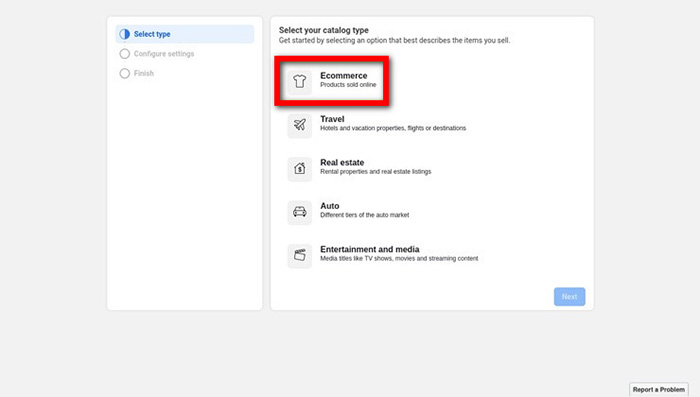Viewport: 700px width, 397px height.
Task: Click the half-filled Select type step icon
Action: tap(125, 34)
